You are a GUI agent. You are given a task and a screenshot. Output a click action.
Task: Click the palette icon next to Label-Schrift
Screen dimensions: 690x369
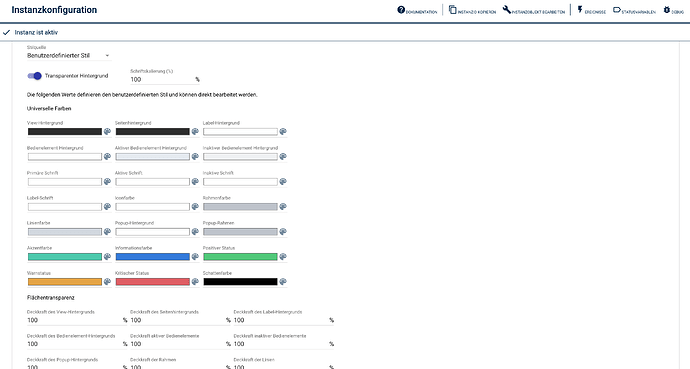coord(107,207)
